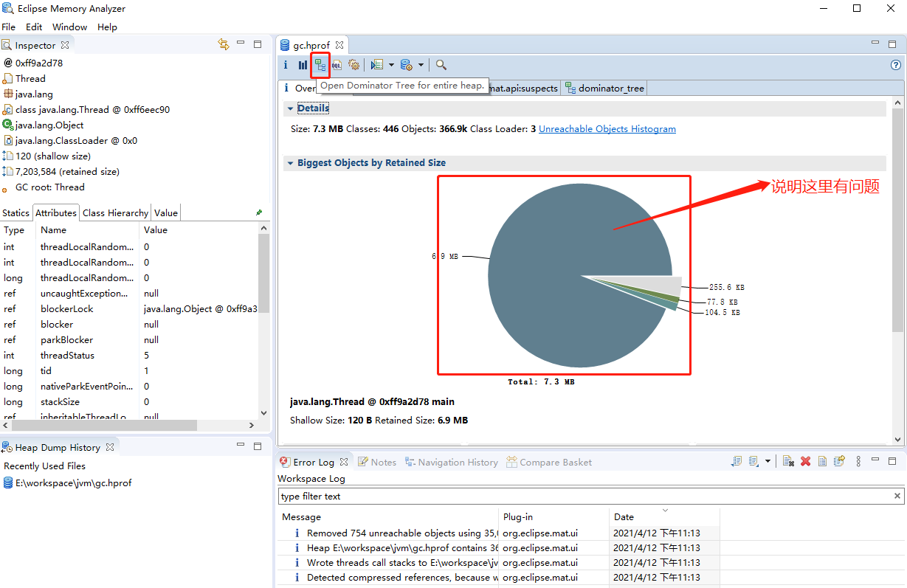Click the Export Log icon in Error Log
Viewport: 907px width, 588px height.
(737, 461)
